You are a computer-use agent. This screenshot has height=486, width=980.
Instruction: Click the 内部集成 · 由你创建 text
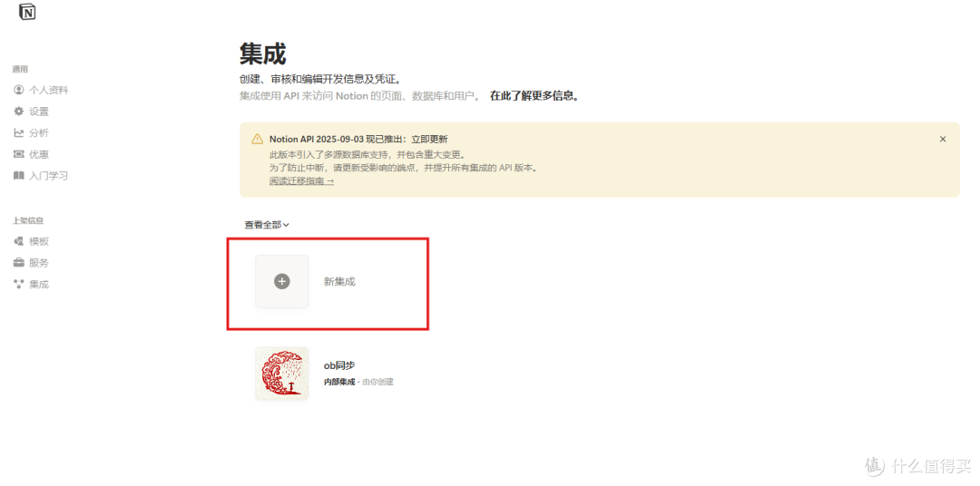(358, 382)
